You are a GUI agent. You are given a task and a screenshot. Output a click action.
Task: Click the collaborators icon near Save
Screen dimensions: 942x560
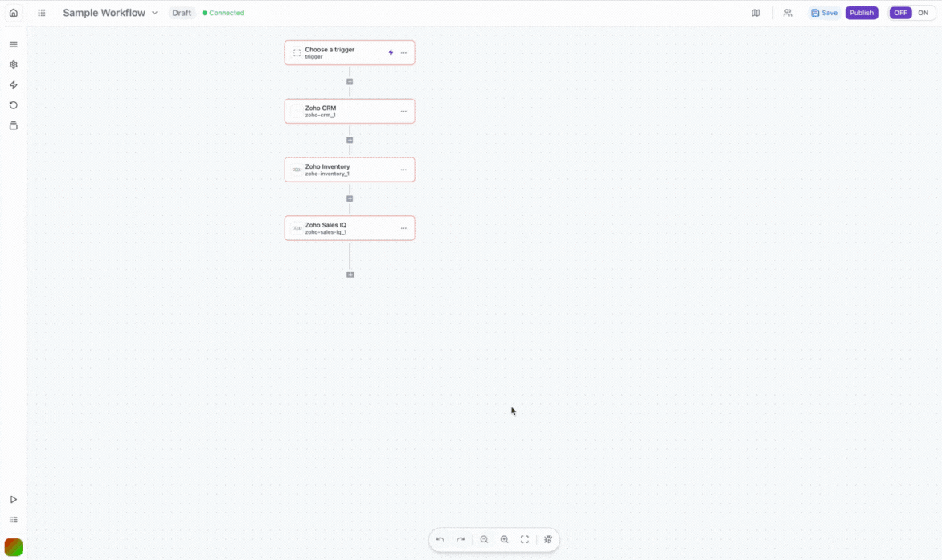(x=788, y=13)
